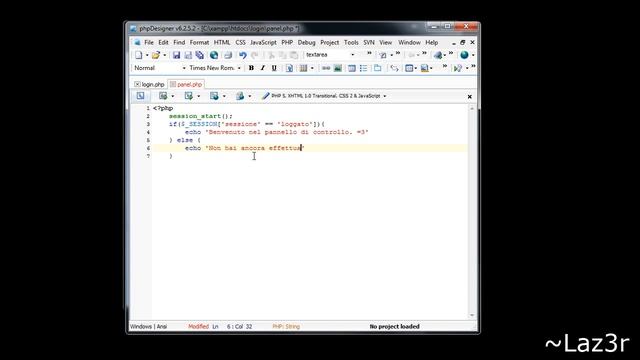Click the scrollbar down arrow in the editor
This screenshot has width=640, height=360.
472,315
